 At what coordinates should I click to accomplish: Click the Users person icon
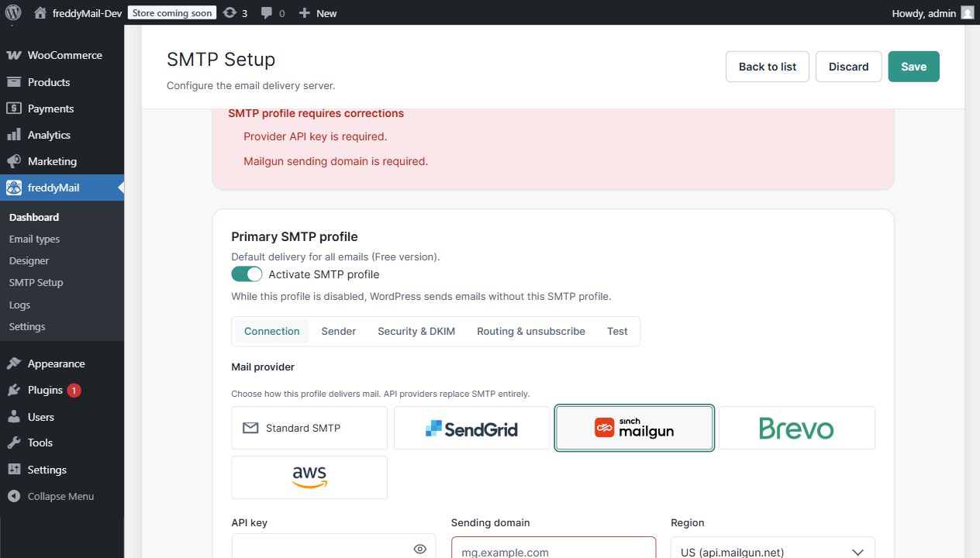coord(13,417)
